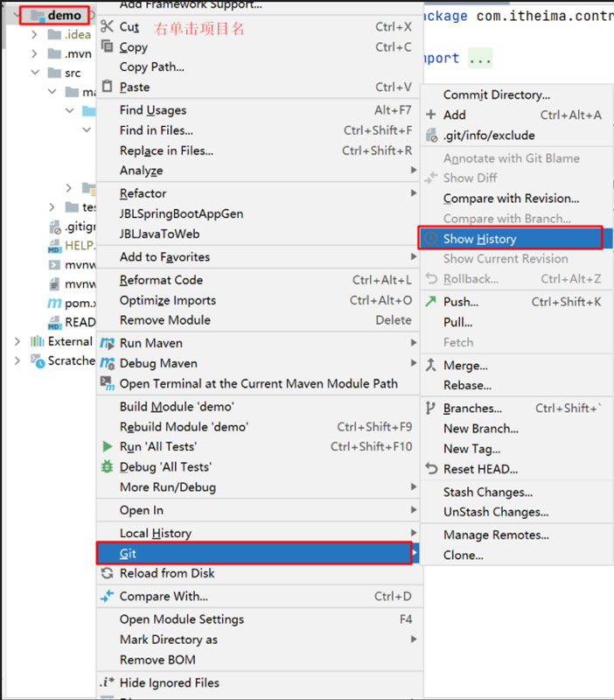Choose Show History in Git submenu
The width and height of the screenshot is (614, 700).
click(x=517, y=238)
